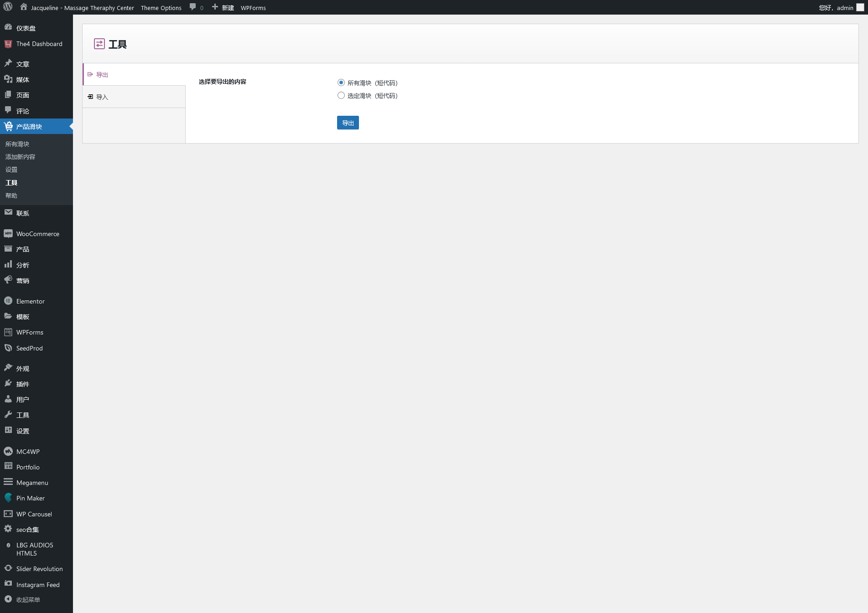Click the 页面 pages icon
Image resolution: width=868 pixels, height=613 pixels.
pos(8,95)
